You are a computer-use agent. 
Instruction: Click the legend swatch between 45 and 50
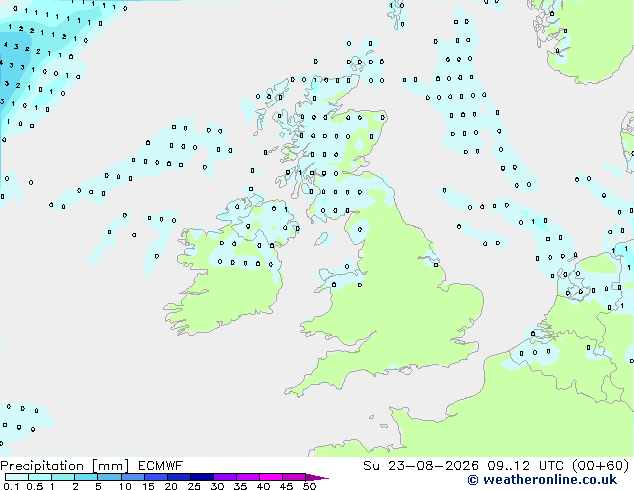(294, 477)
